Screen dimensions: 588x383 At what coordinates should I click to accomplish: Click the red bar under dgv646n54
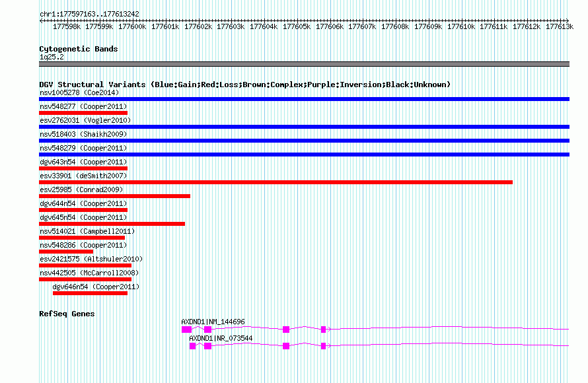click(x=90, y=293)
